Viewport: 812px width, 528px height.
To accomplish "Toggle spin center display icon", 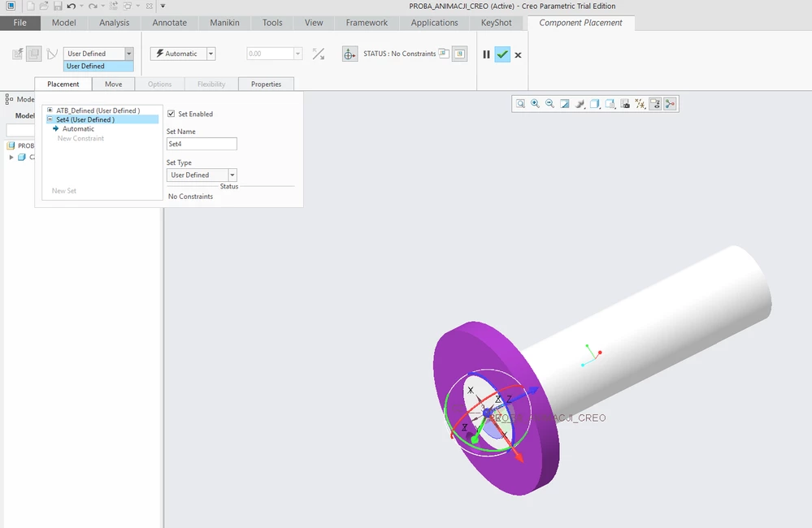I will click(670, 104).
